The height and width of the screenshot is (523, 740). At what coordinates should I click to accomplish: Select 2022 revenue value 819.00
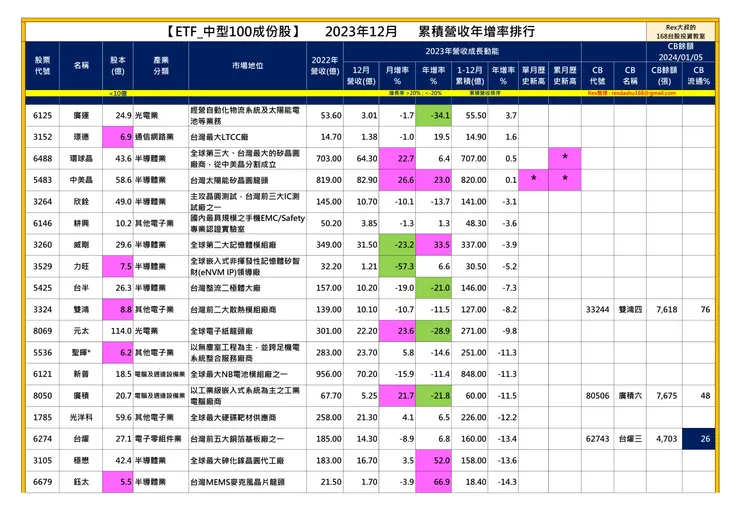[329, 180]
